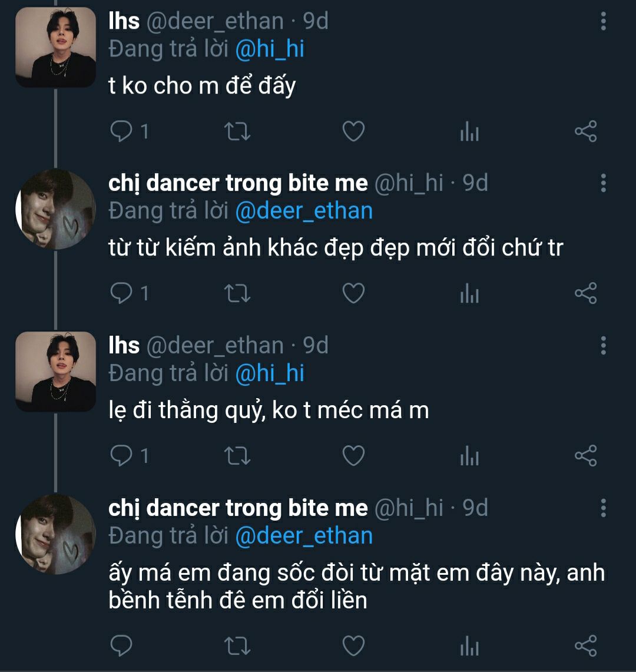Like the tweet "lẹ đi thằng quỷ"
Image resolution: width=636 pixels, height=672 pixels.
tap(353, 455)
